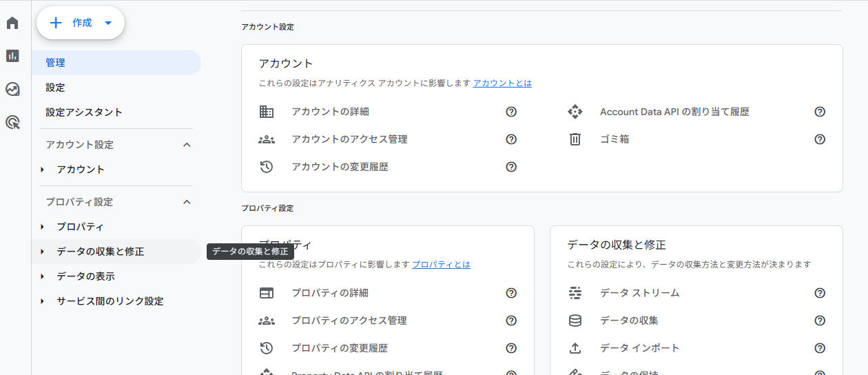Open the Explore icon in left rail
This screenshot has height=375, width=868.
coord(12,89)
